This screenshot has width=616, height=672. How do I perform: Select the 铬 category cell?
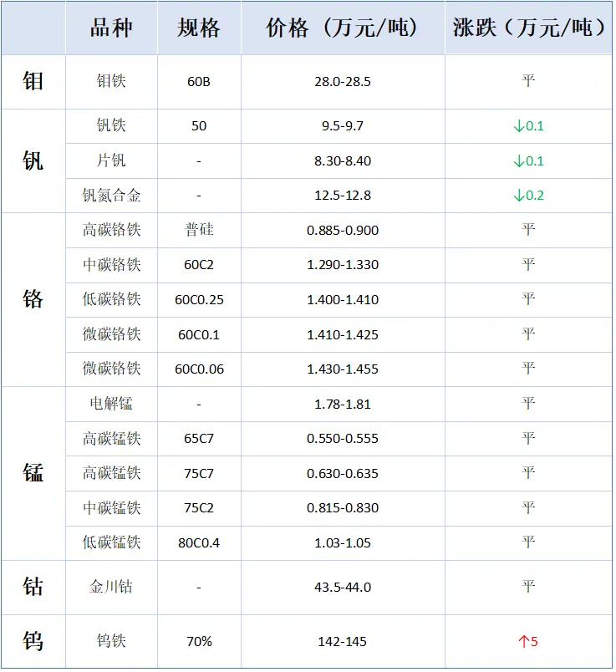33,299
